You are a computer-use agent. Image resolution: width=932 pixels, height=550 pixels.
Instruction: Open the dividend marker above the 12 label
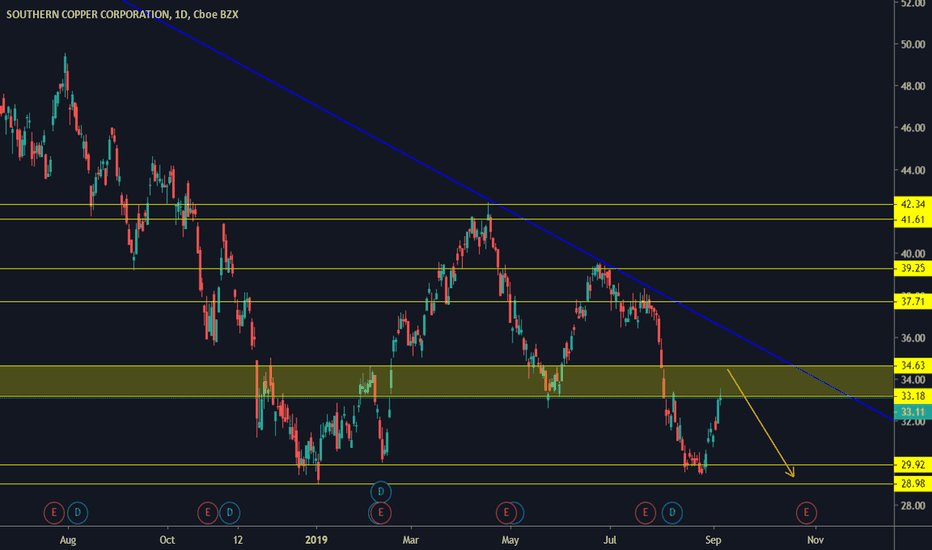[x=229, y=513]
